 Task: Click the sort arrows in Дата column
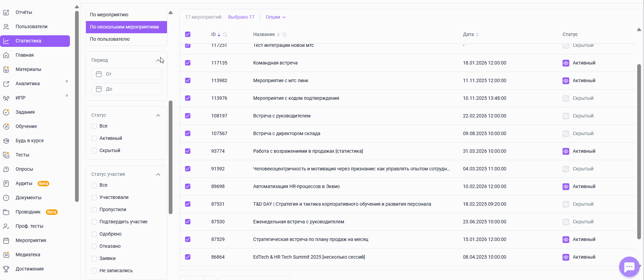point(477,35)
